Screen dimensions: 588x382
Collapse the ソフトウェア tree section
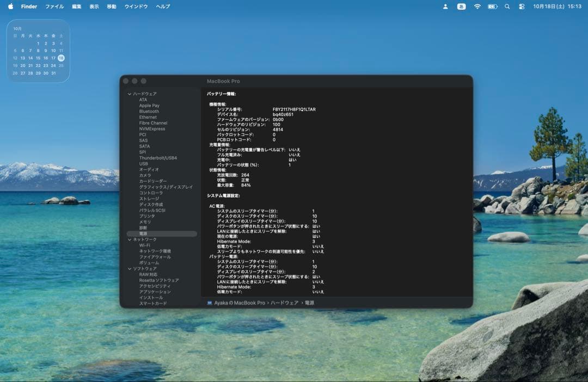tap(130, 269)
